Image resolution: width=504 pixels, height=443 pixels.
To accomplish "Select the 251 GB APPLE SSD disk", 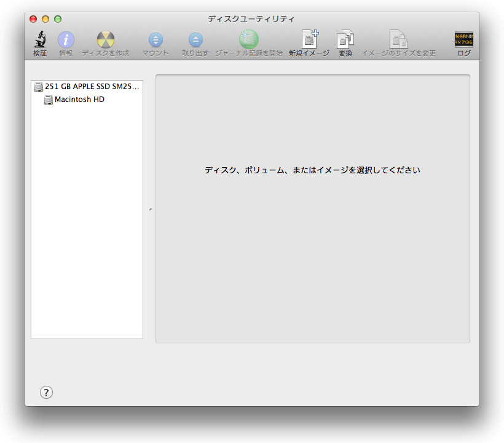I will [x=87, y=87].
